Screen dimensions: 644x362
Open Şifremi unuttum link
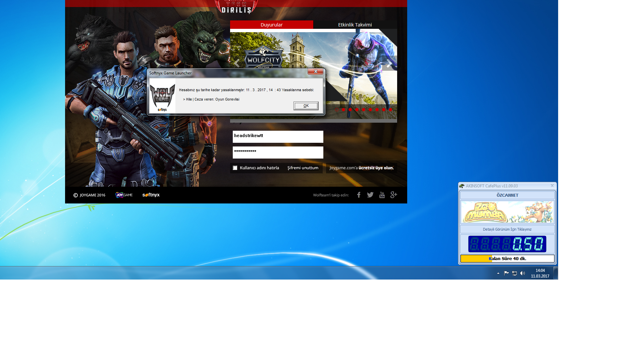[303, 168]
